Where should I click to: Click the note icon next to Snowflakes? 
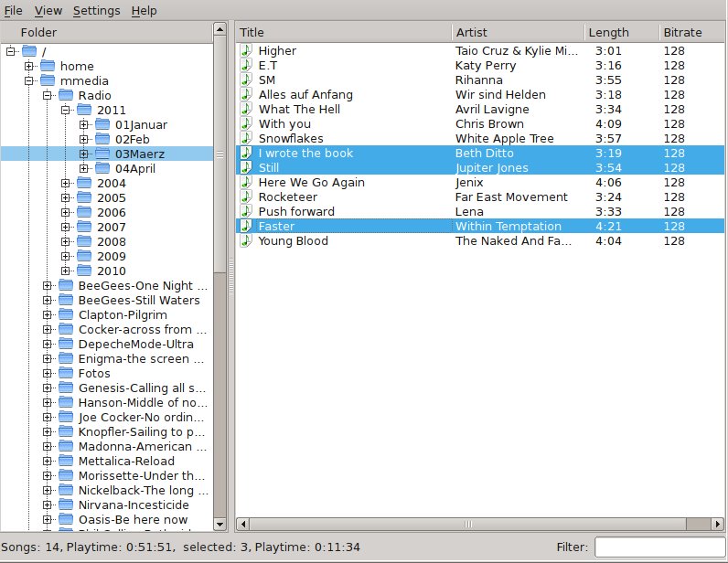point(246,138)
